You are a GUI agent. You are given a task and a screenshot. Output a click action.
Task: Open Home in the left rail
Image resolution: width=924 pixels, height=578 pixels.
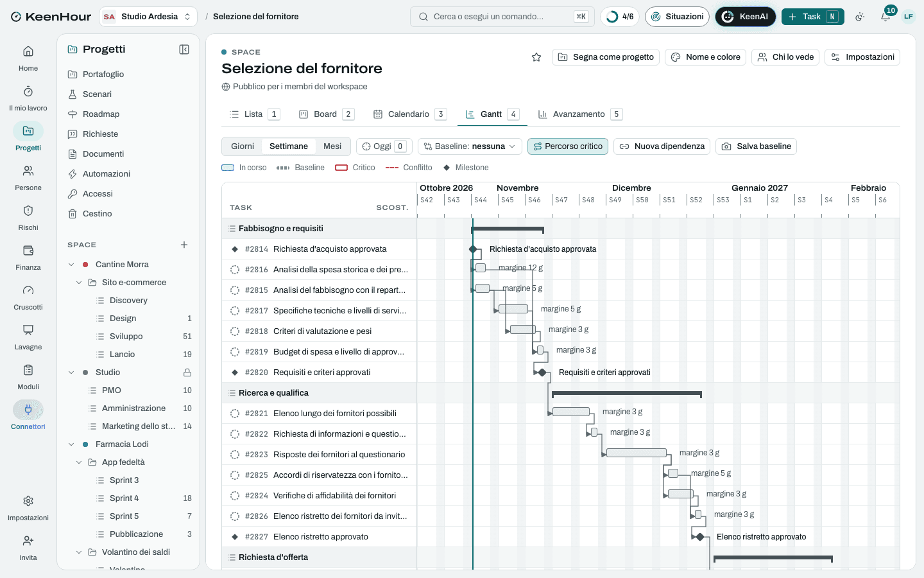[28, 58]
